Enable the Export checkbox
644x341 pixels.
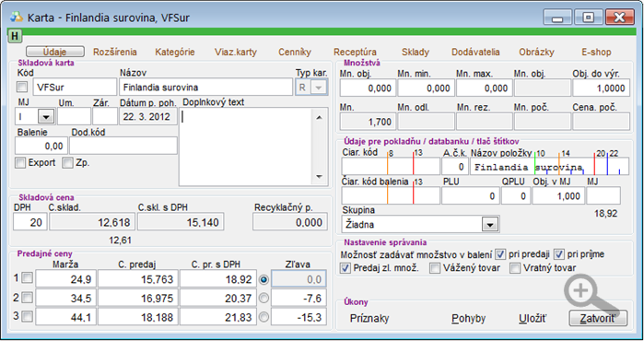[x=20, y=163]
